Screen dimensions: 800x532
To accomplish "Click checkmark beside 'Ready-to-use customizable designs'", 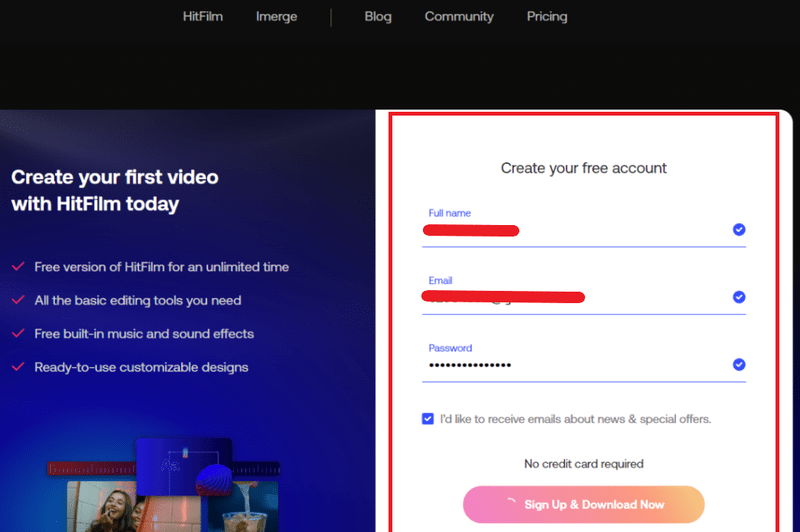I will tap(18, 367).
